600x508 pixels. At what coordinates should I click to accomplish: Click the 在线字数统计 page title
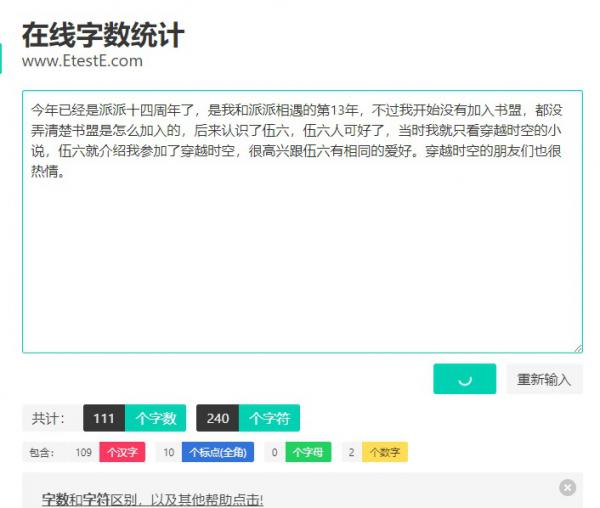coord(103,35)
